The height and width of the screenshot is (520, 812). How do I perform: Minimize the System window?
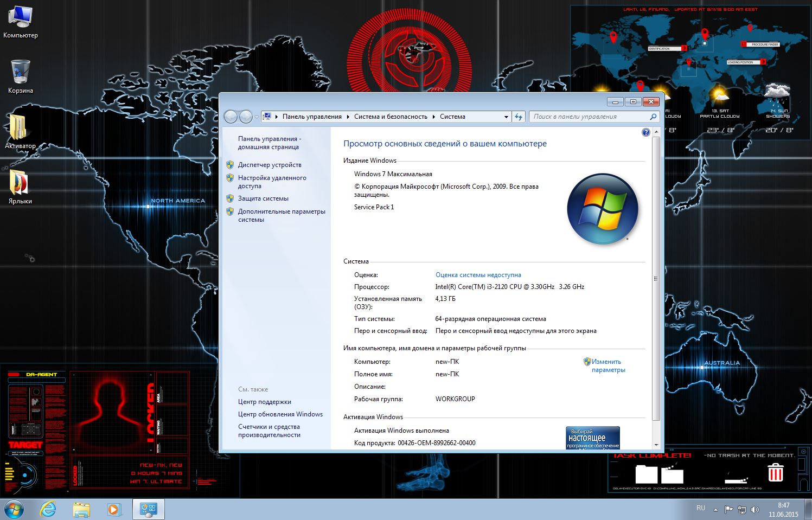615,101
